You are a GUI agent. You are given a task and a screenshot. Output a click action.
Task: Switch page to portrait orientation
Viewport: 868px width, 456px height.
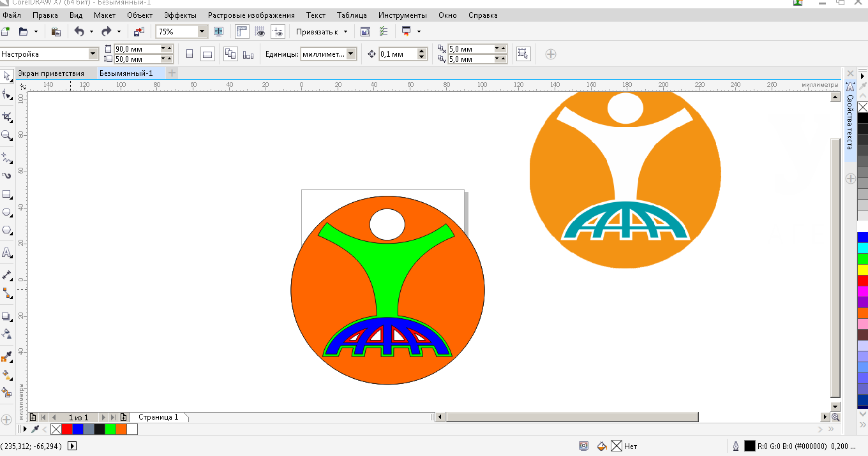190,54
